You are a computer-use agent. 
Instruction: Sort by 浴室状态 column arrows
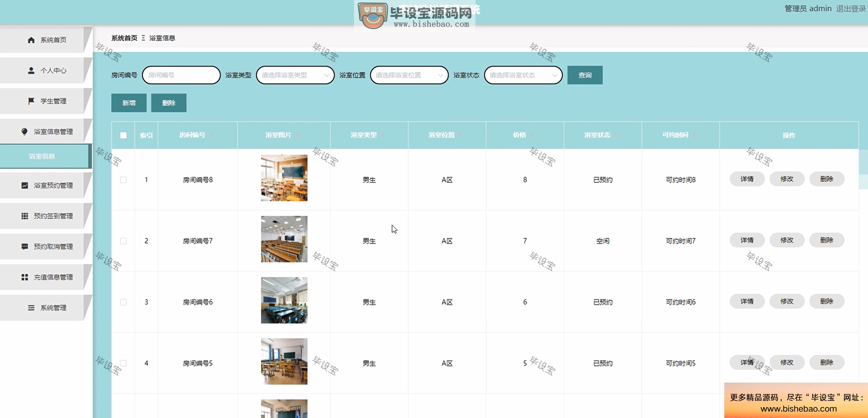(616, 135)
